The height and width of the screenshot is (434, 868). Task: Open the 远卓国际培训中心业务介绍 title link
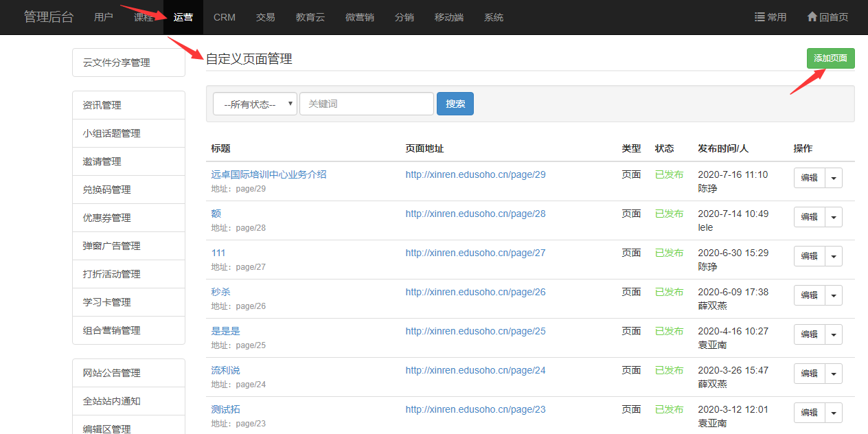tap(269, 174)
